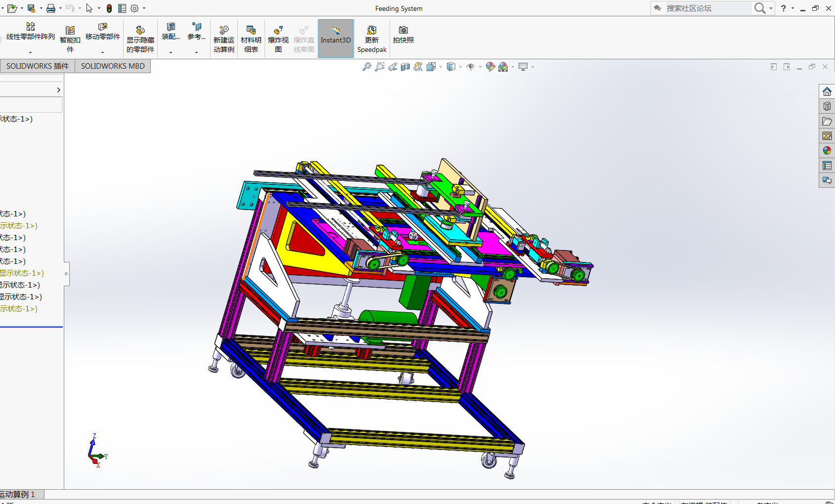Create an Exploded View (爆炸视图)
The image size is (835, 504).
pyautogui.click(x=278, y=39)
